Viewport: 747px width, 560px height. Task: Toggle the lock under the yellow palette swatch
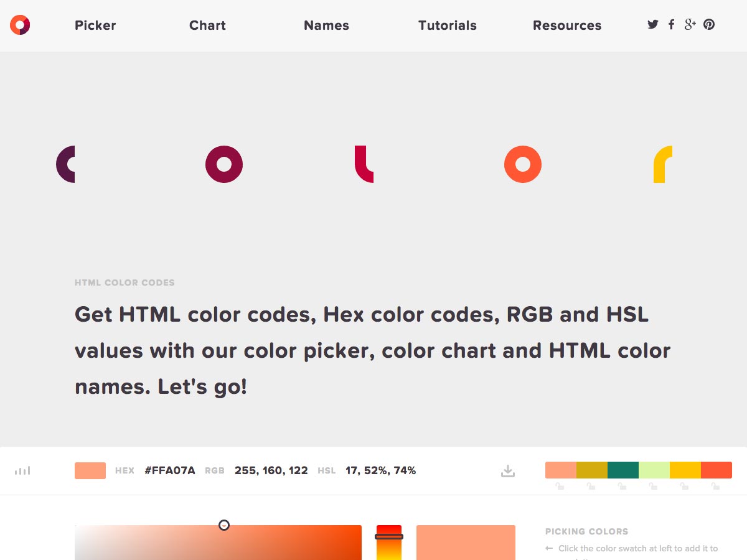pyautogui.click(x=685, y=486)
